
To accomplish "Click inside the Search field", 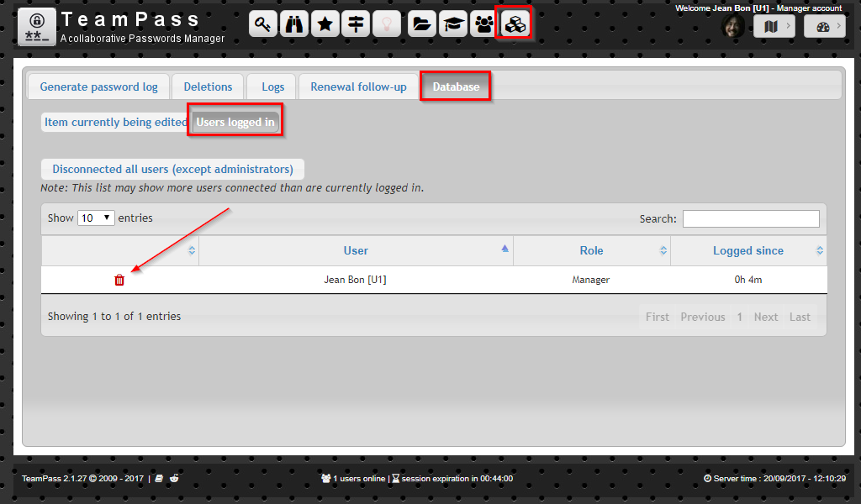I will (x=751, y=218).
